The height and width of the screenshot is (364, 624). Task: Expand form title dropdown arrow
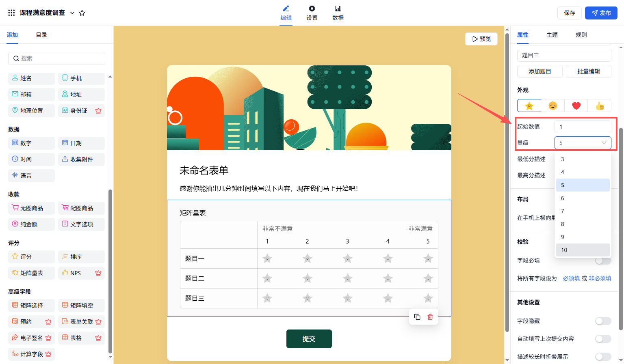(x=72, y=13)
